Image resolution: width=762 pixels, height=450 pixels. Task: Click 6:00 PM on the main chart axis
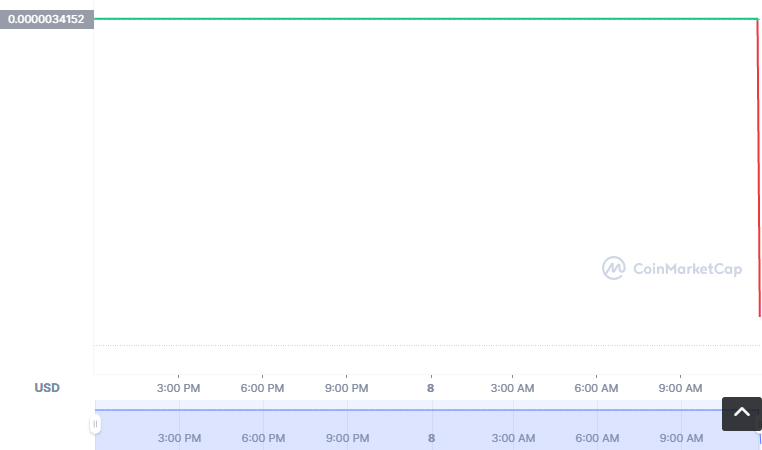click(x=263, y=388)
